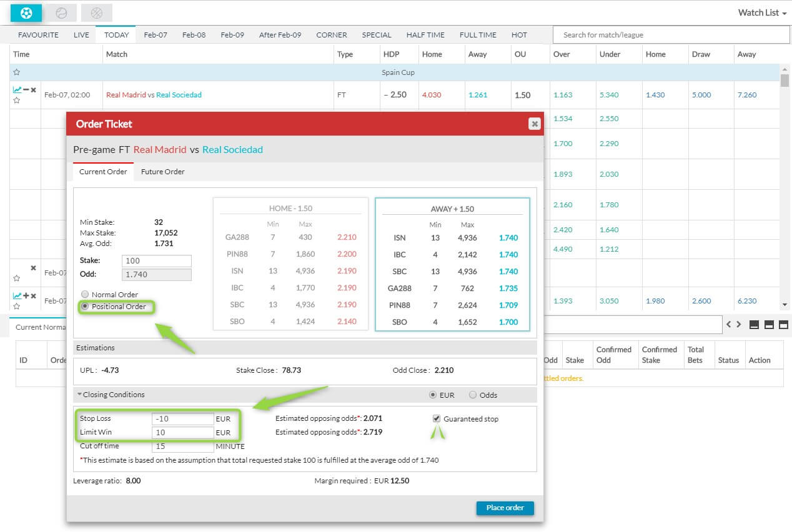The width and height of the screenshot is (792, 532).
Task: Expand rows with the plus icon
Action: tap(26, 296)
